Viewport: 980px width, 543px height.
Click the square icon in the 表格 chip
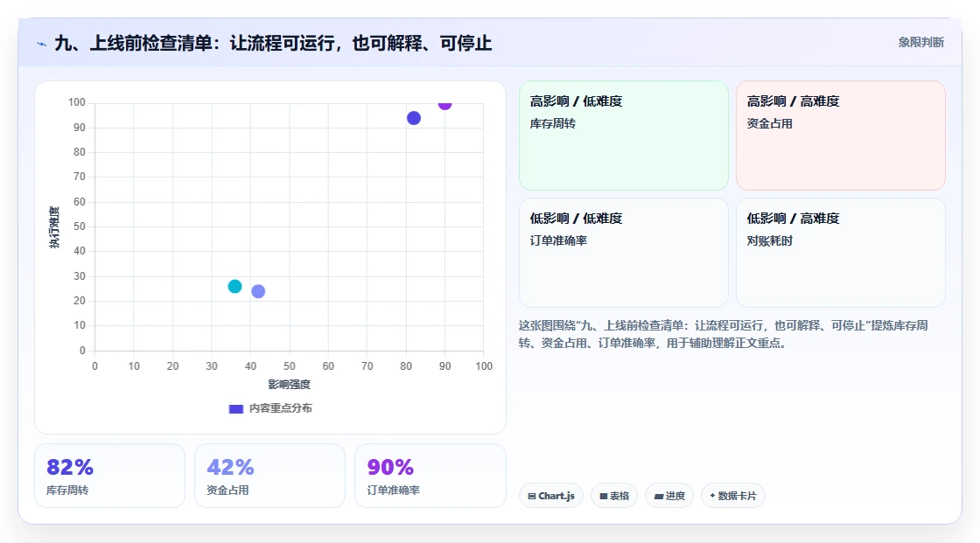(604, 496)
